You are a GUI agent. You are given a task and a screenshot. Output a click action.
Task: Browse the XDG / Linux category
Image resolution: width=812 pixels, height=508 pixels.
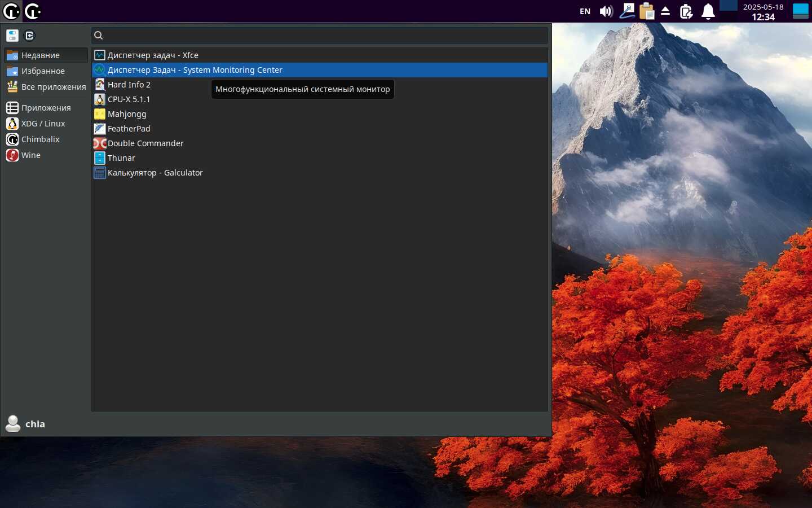click(43, 124)
